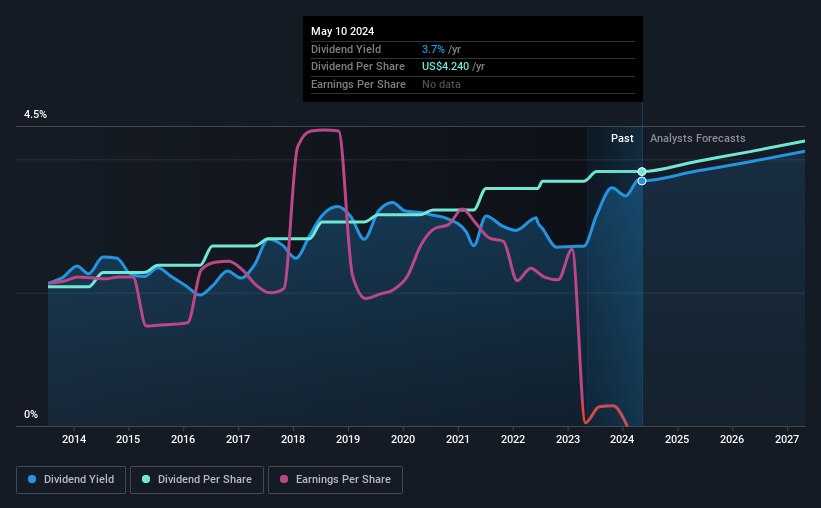Click the 2018 x-axis label
This screenshot has width=821, height=508.
tap(293, 439)
